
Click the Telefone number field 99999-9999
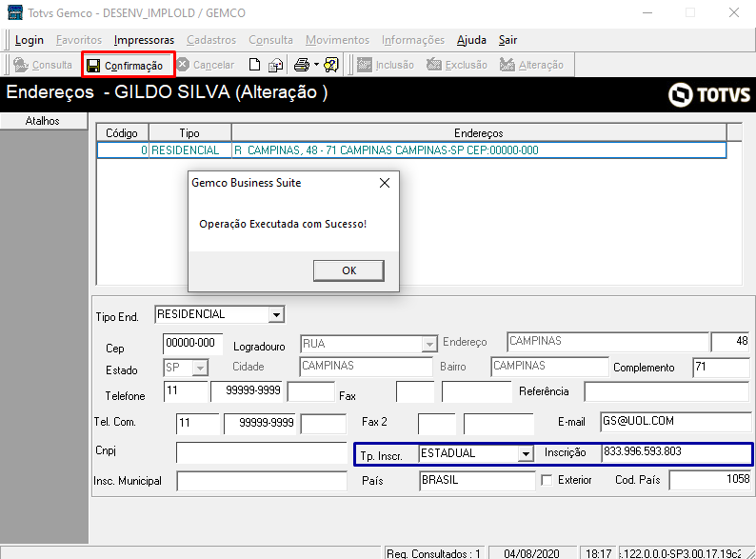pos(248,390)
